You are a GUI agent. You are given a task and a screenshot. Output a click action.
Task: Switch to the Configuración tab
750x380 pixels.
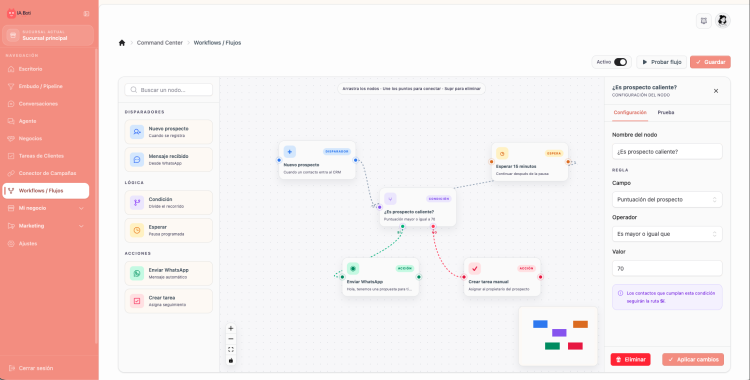[630, 112]
